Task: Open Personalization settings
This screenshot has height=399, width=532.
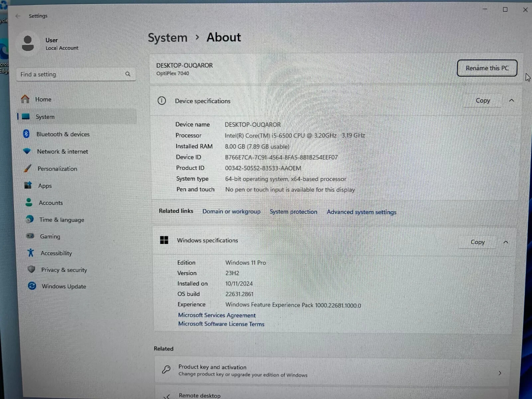Action: (77, 168)
